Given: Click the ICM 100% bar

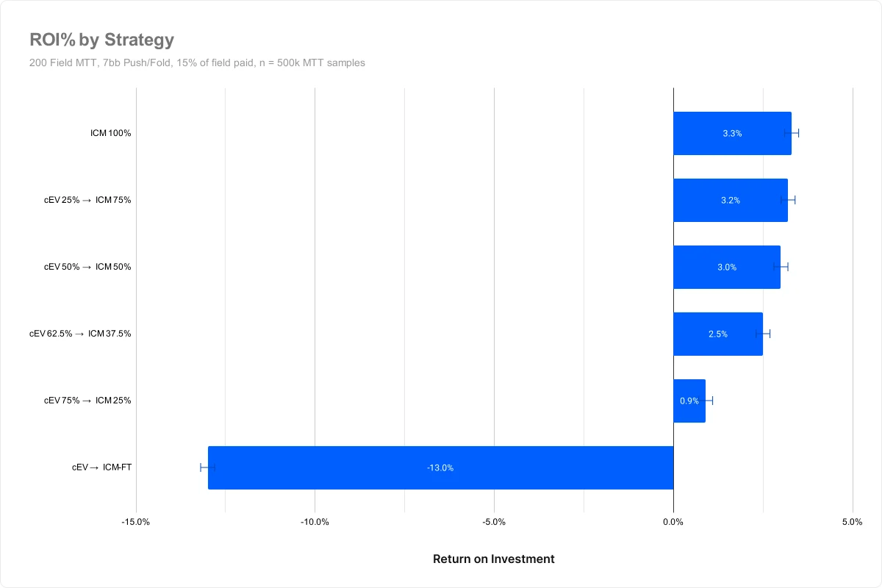Looking at the screenshot, I should (x=732, y=133).
